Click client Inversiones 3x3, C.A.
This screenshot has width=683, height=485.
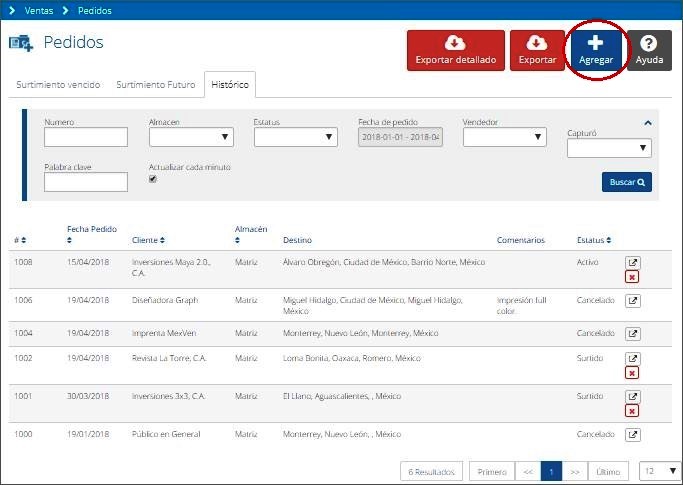point(169,396)
